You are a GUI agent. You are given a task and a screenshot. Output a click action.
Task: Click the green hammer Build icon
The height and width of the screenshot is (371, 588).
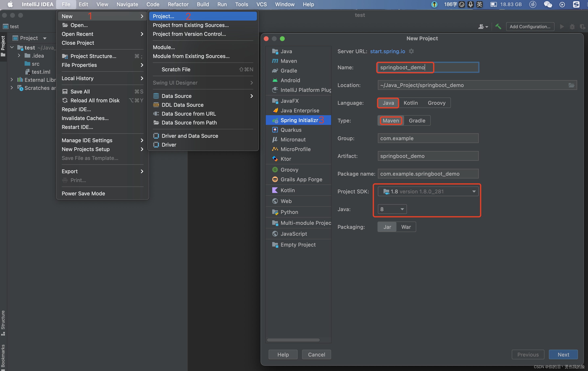click(x=498, y=26)
